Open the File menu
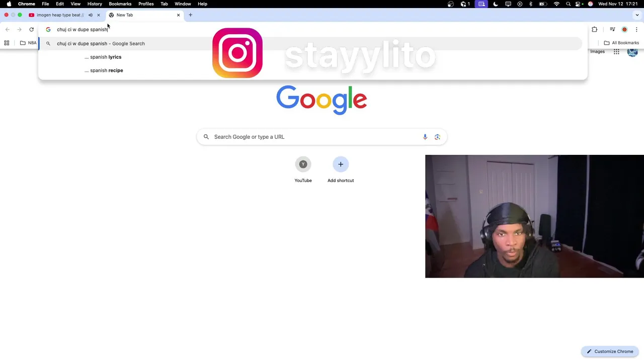 pos(45,4)
